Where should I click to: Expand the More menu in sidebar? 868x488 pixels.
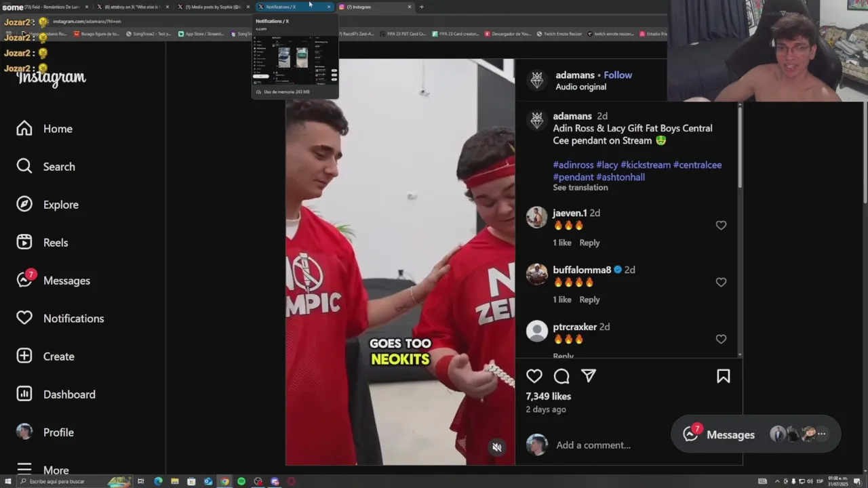(43, 470)
